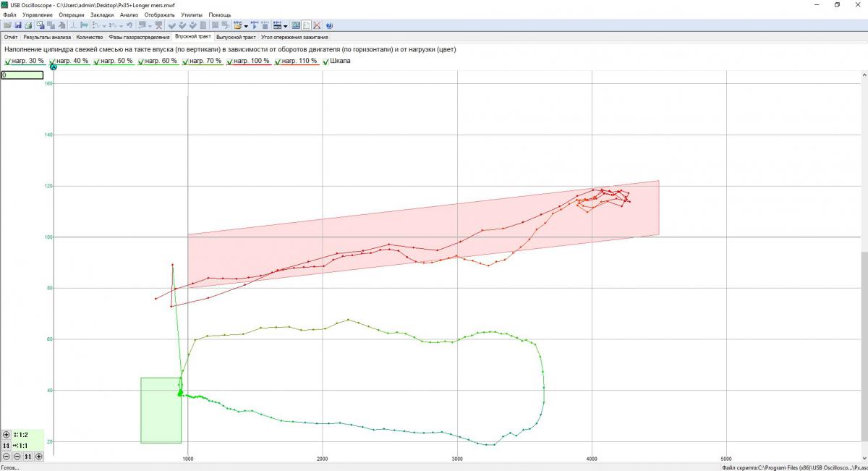The height and width of the screenshot is (471, 868).
Task: Click the marker A on the vertical axis
Action: (54, 67)
